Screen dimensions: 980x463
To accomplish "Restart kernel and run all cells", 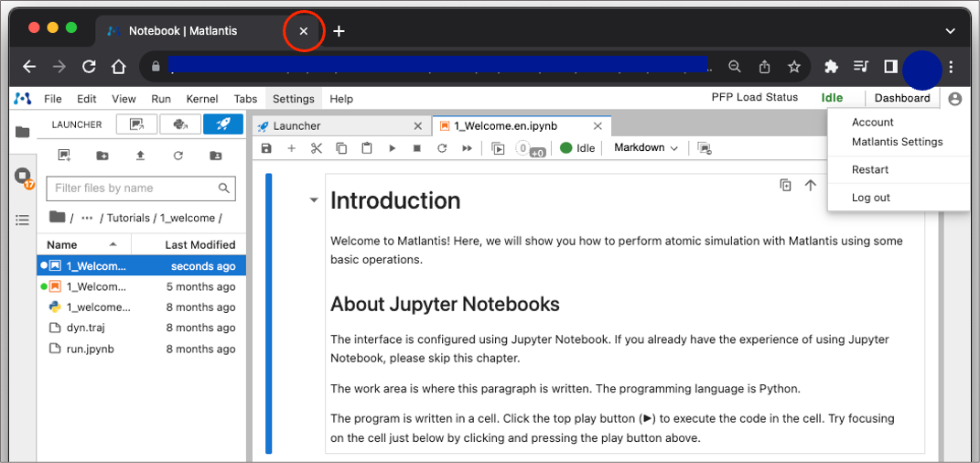I will (x=467, y=148).
